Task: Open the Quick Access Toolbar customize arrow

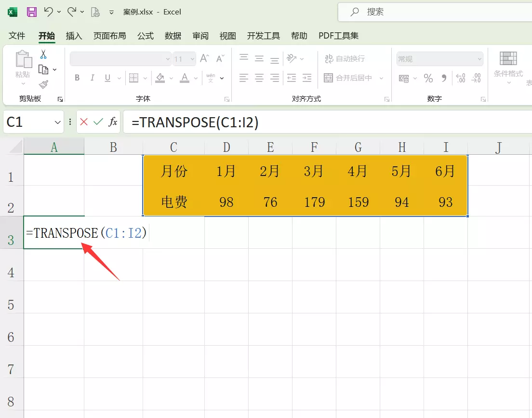Action: coord(111,13)
